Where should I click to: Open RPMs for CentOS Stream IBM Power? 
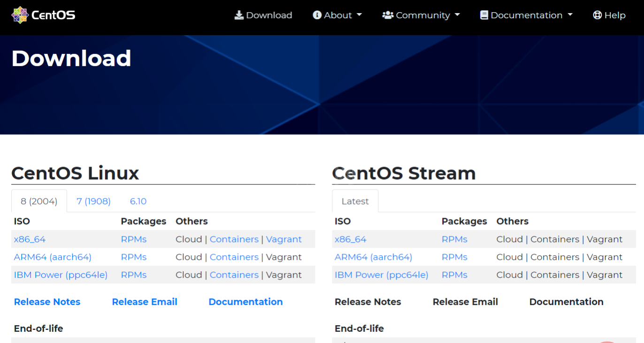coord(454,275)
